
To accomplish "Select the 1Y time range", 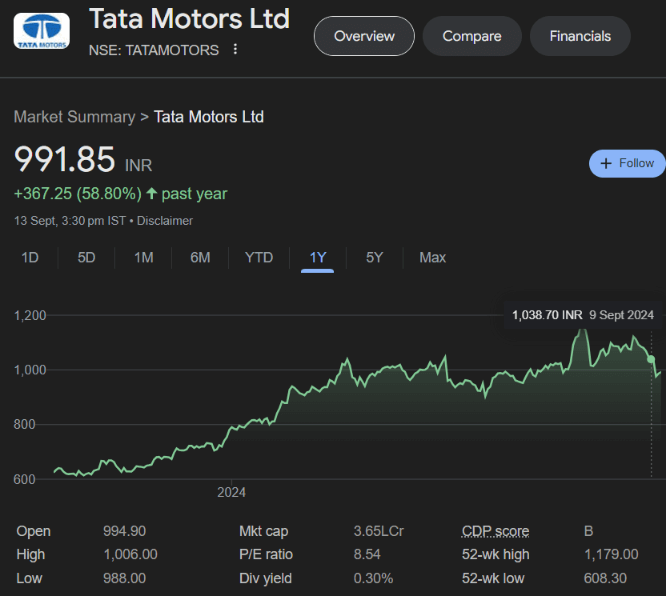I will tap(317, 258).
